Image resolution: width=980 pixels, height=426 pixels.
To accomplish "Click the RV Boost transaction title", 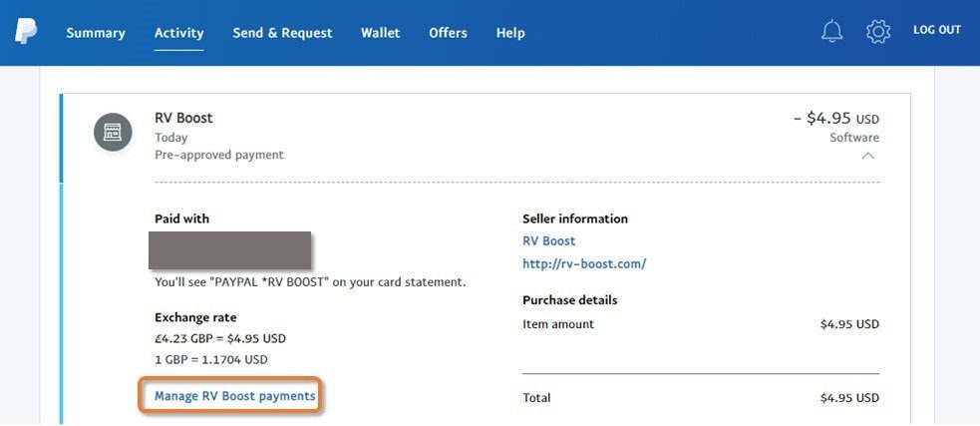I will [183, 118].
